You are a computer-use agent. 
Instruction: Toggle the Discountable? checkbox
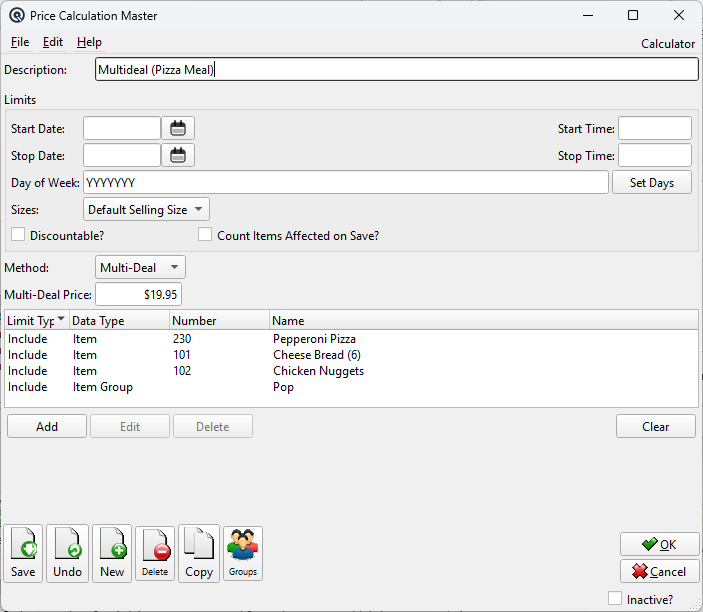18,234
